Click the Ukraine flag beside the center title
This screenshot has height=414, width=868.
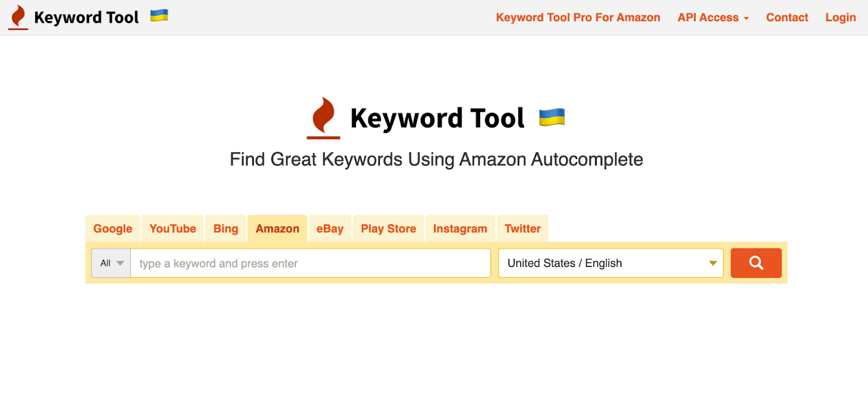coord(552,117)
